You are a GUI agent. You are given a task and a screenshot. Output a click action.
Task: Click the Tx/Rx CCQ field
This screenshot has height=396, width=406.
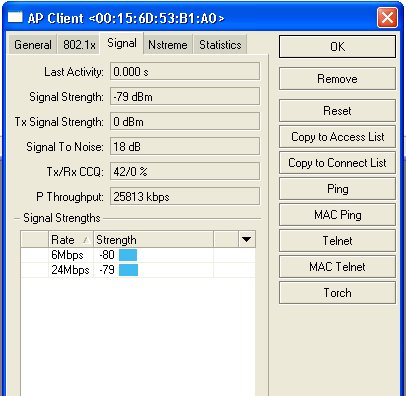click(185, 171)
